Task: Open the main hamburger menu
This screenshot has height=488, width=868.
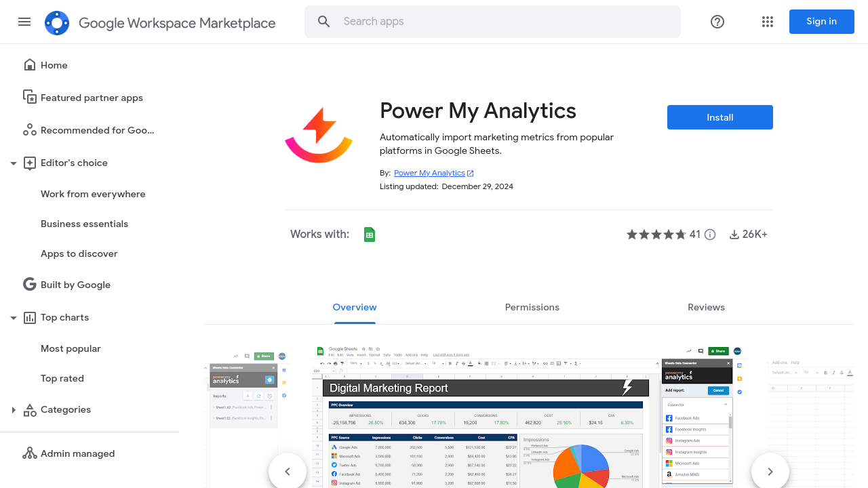Action: (x=24, y=22)
